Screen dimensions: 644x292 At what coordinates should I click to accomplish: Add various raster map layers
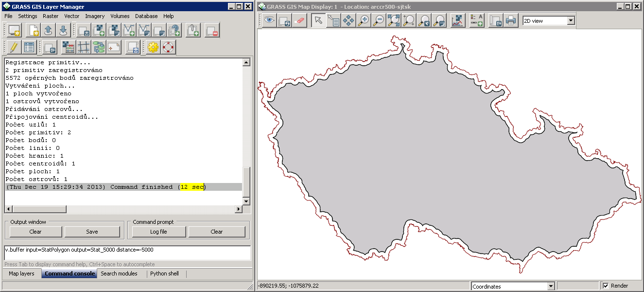click(x=114, y=31)
